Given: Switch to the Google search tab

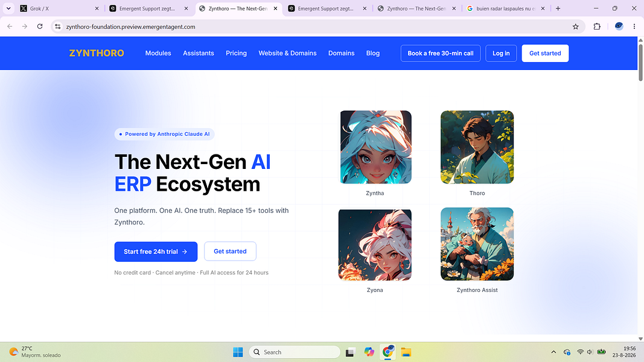Looking at the screenshot, I should 506,8.
